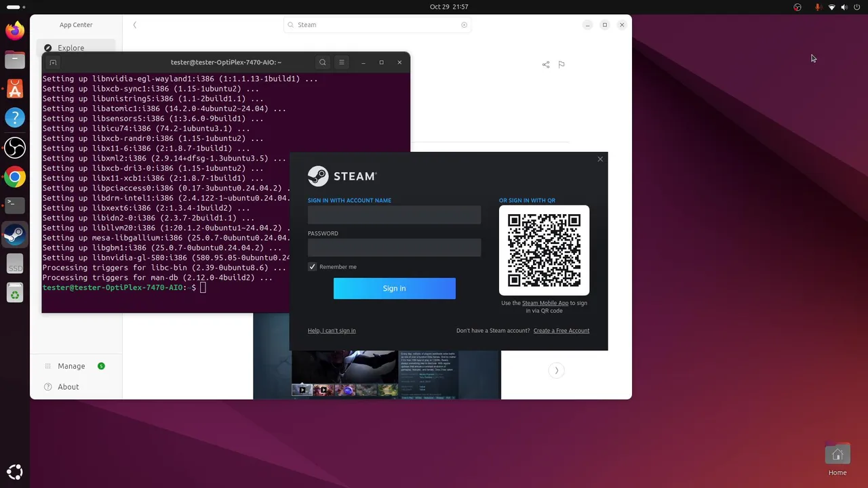Open the Trash in the dock
Image resolution: width=868 pixels, height=488 pixels.
[15, 293]
